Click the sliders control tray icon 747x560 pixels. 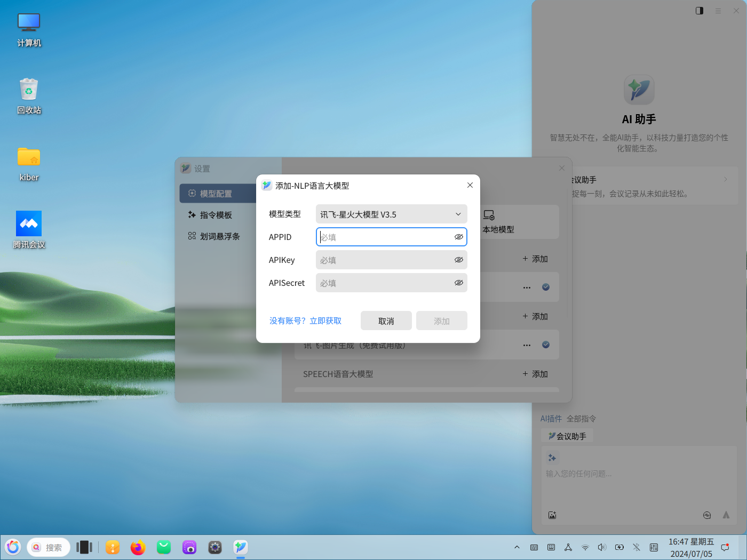click(x=654, y=547)
